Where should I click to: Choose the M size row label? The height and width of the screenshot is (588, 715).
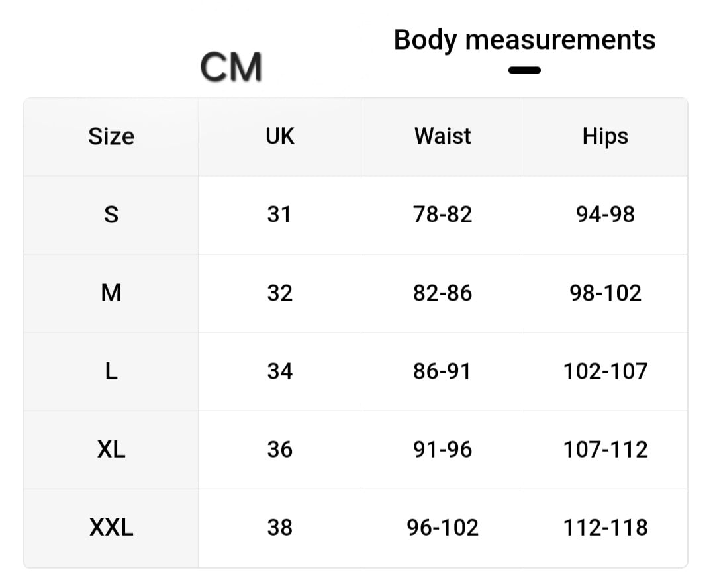click(111, 293)
